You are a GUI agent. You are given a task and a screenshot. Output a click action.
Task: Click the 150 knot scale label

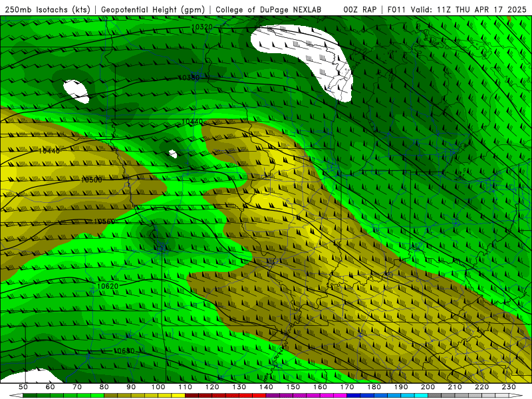293,387
